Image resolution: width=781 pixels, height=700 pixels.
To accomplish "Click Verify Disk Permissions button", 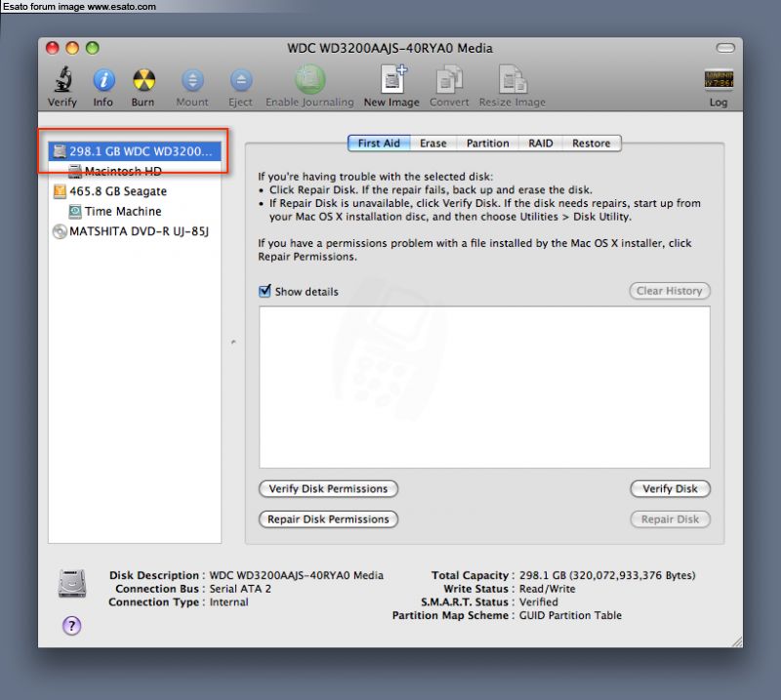I will point(328,489).
